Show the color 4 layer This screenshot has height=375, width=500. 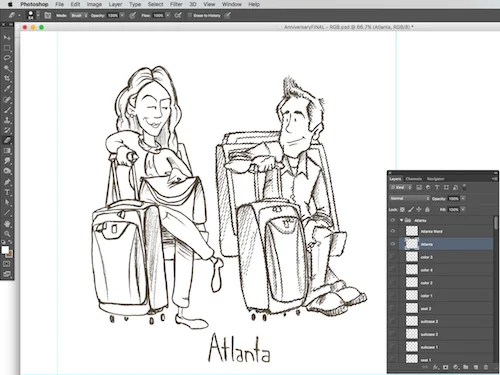click(x=393, y=270)
